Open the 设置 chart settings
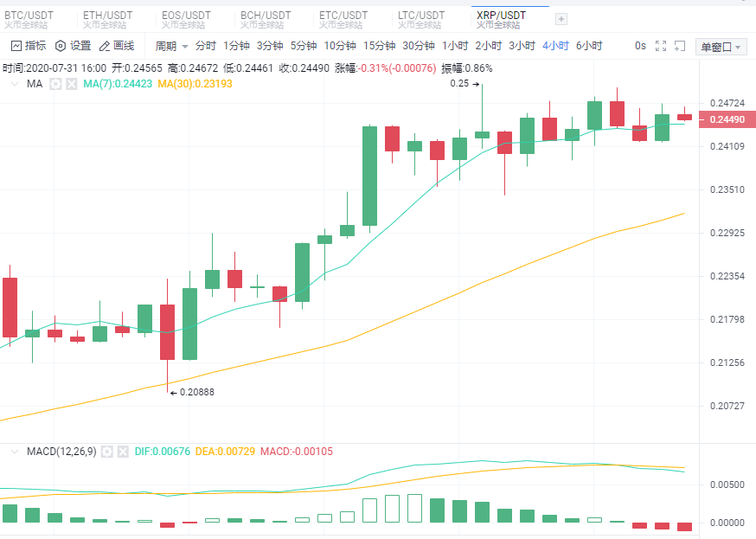The image size is (756, 539). (73, 46)
